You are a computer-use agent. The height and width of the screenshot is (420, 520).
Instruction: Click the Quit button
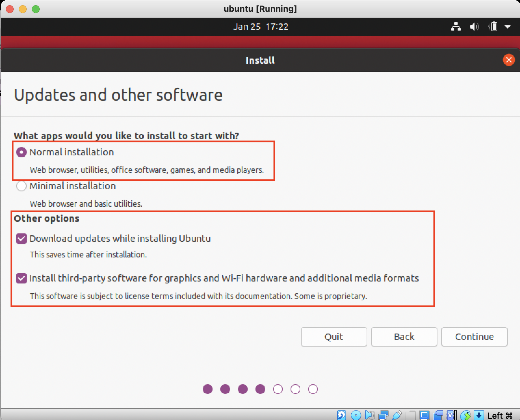(334, 337)
